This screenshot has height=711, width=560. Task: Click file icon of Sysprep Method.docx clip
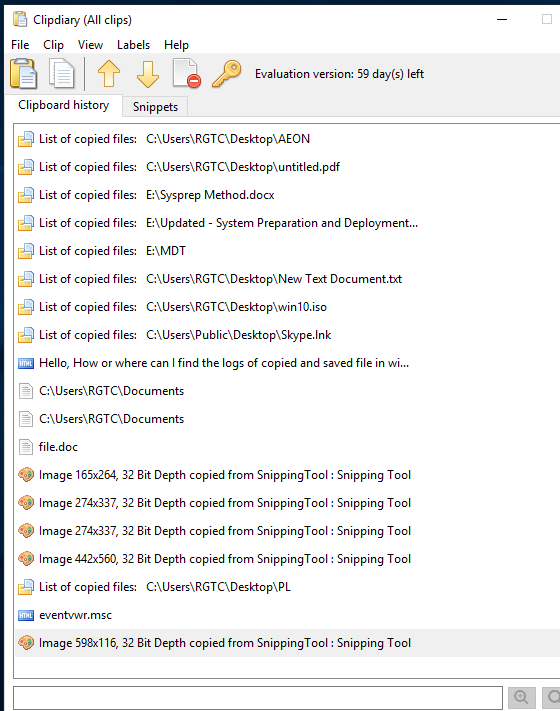point(26,195)
